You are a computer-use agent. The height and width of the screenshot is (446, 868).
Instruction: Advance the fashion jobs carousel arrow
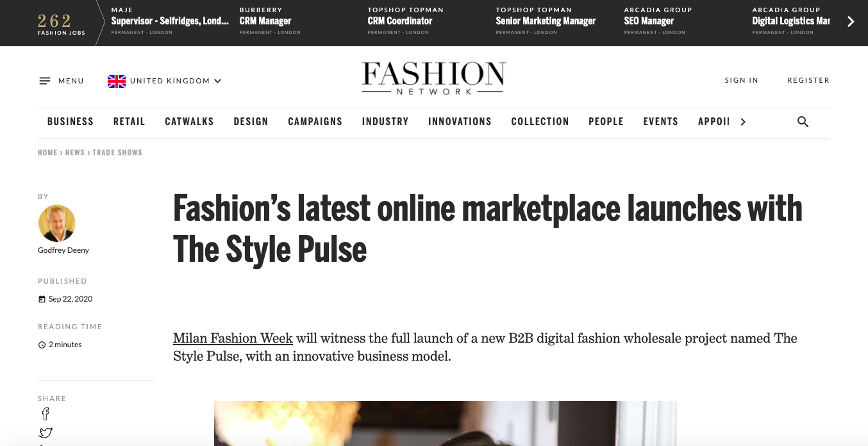851,22
